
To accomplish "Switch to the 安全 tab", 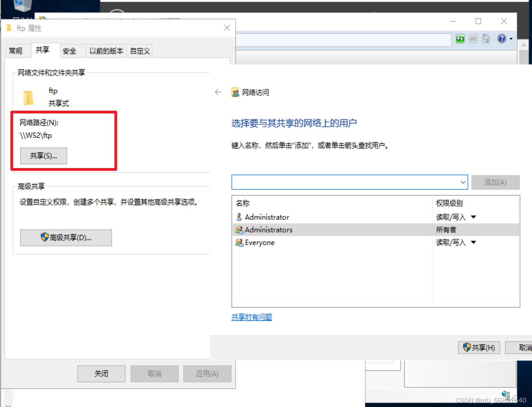I will pos(70,50).
